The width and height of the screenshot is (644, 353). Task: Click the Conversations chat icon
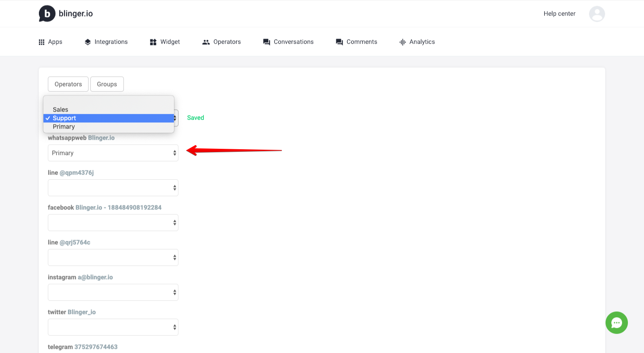(x=267, y=42)
